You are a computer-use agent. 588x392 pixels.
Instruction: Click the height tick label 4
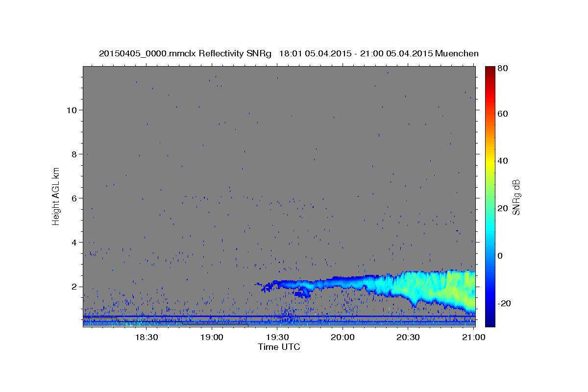pos(75,243)
